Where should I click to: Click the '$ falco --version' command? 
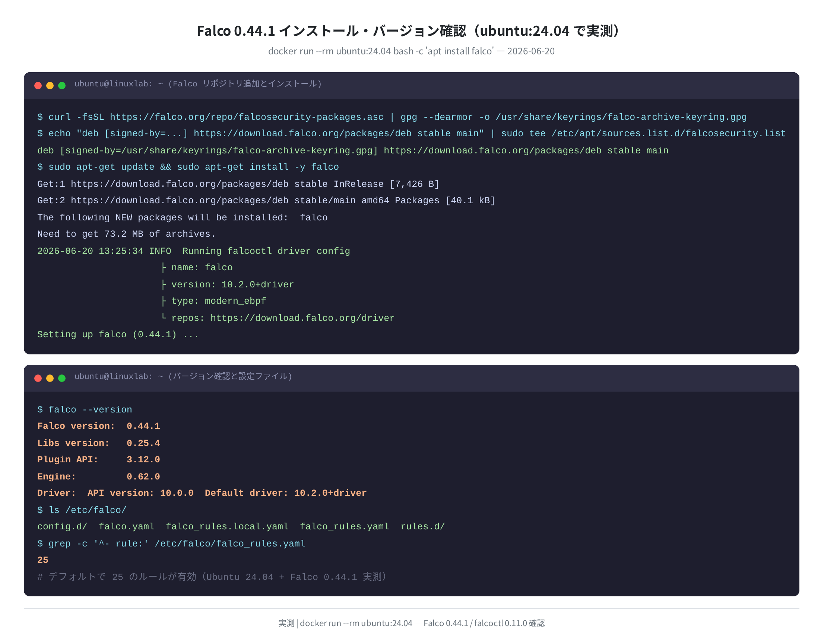tap(85, 410)
